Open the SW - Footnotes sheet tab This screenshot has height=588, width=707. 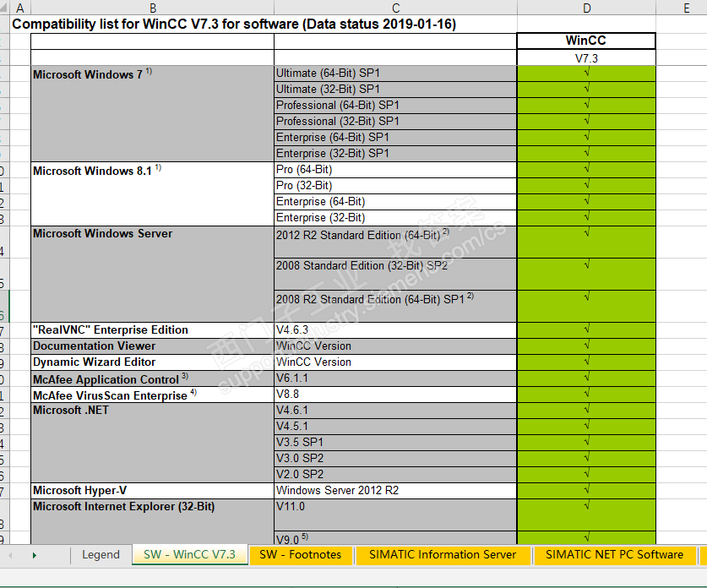tap(301, 555)
